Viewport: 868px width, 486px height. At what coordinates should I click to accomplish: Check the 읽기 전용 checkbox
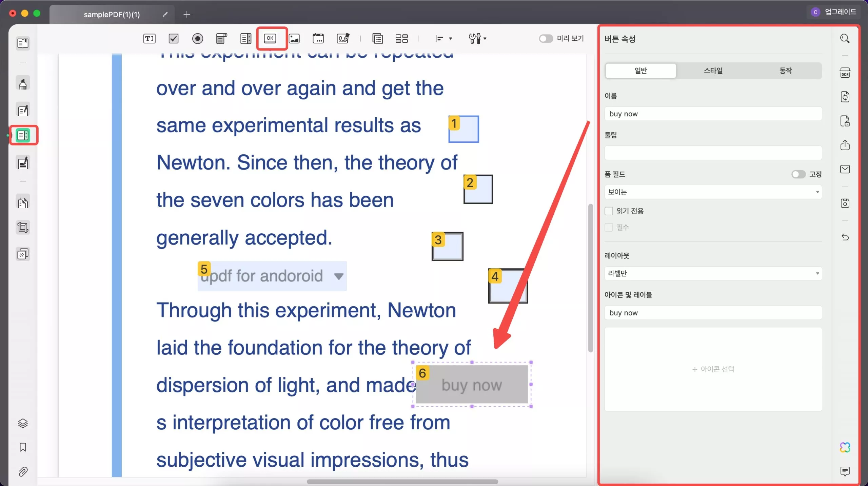(609, 211)
